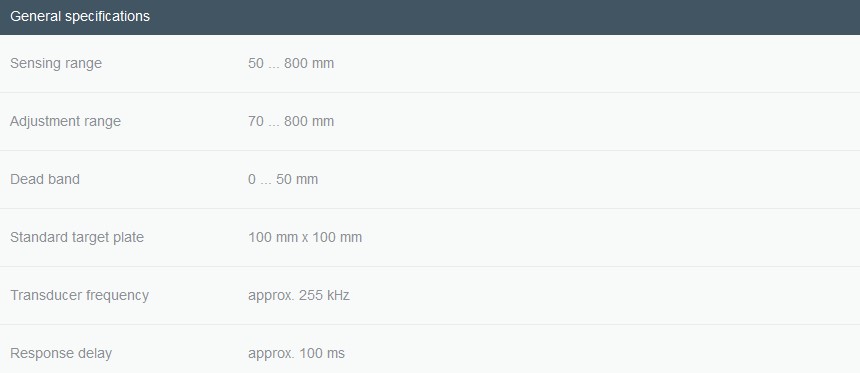This screenshot has width=860, height=373.
Task: Click the Adjustment range table row
Action: pyautogui.click(x=430, y=122)
